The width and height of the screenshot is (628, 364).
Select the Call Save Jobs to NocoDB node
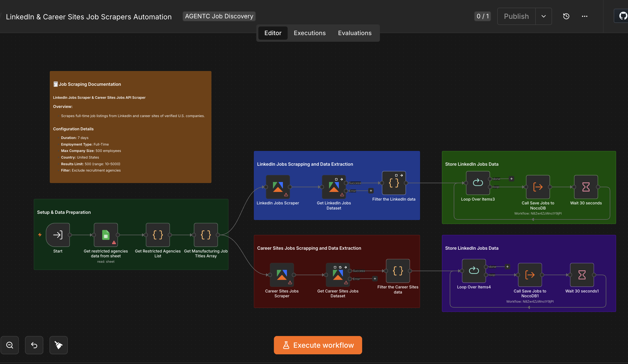pos(538,187)
